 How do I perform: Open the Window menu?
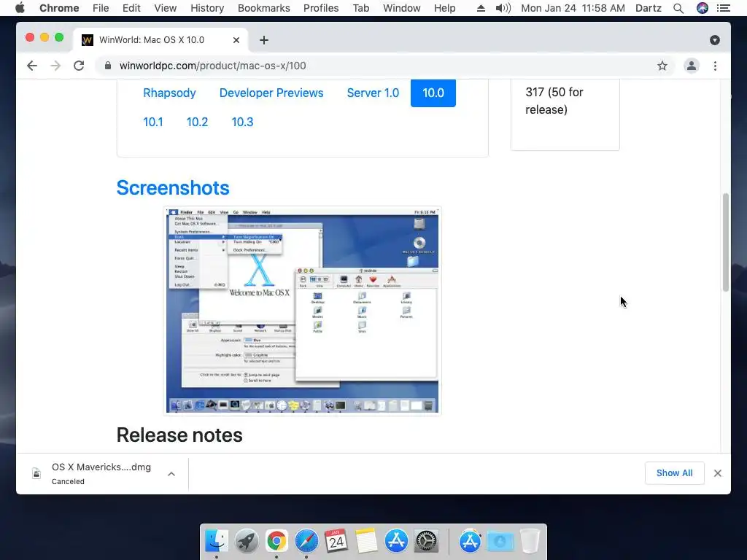tap(402, 8)
